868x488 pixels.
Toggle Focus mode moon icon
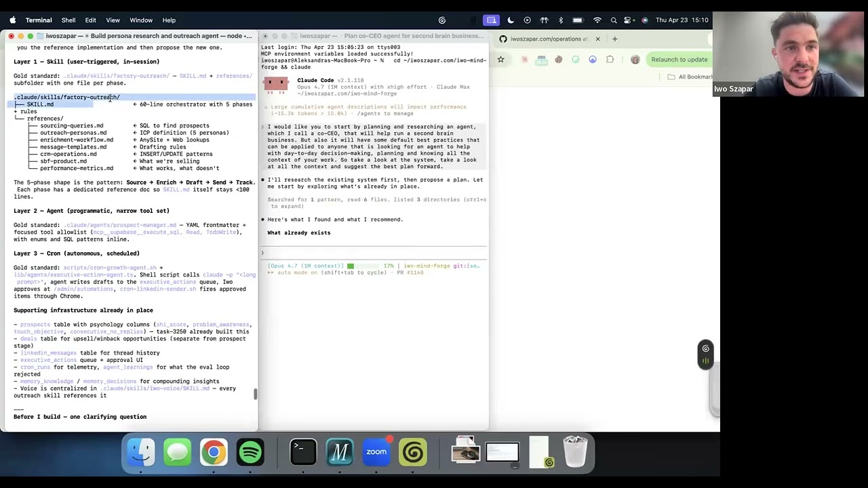pyautogui.click(x=510, y=20)
